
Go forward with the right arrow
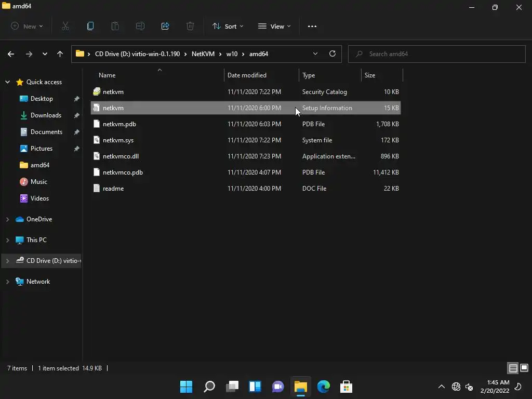point(29,54)
